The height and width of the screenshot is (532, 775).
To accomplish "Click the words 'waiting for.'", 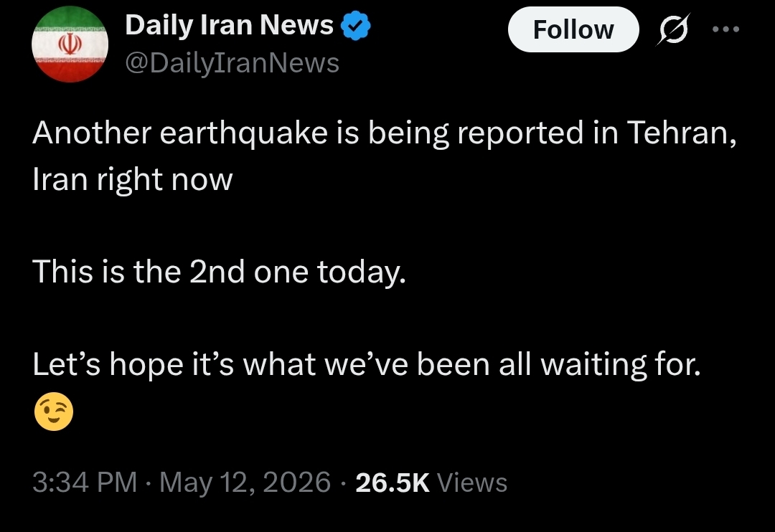I will click(621, 364).
